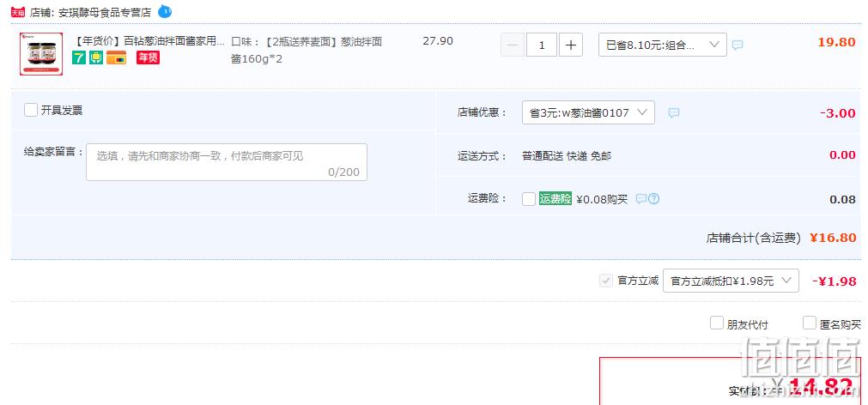Check the 匿名购买 anonymous purchase box
This screenshot has height=405, width=868.
[x=810, y=323]
